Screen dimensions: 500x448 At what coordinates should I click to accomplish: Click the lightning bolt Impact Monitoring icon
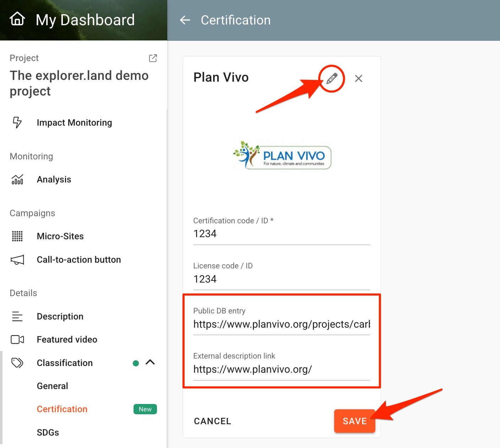17,122
